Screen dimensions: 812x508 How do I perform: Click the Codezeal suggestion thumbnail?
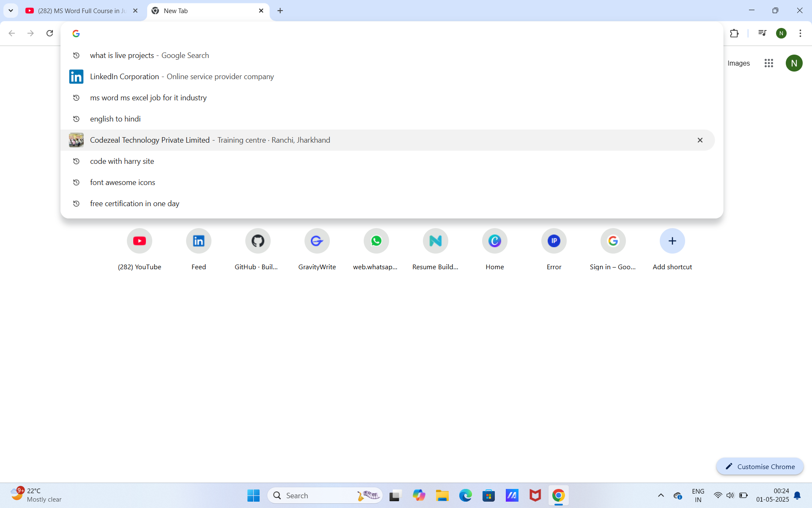point(76,140)
